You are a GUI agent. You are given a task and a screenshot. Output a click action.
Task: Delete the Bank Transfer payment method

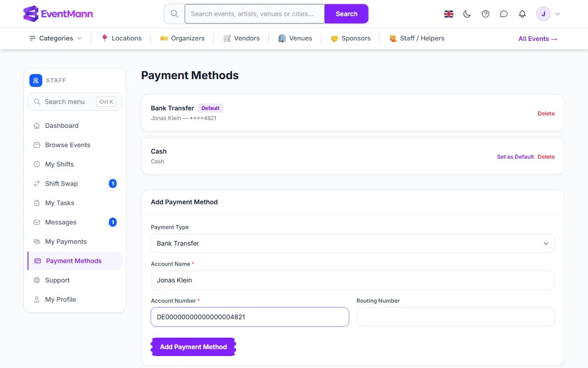point(546,114)
